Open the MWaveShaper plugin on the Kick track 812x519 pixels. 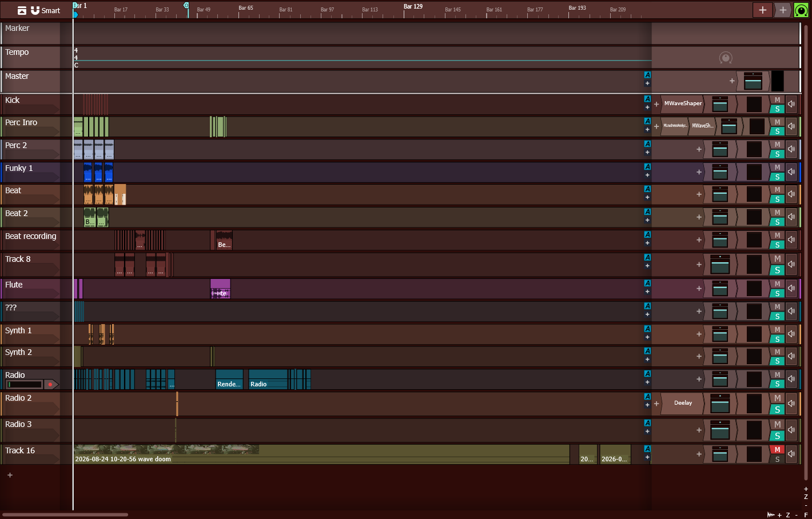(x=682, y=104)
